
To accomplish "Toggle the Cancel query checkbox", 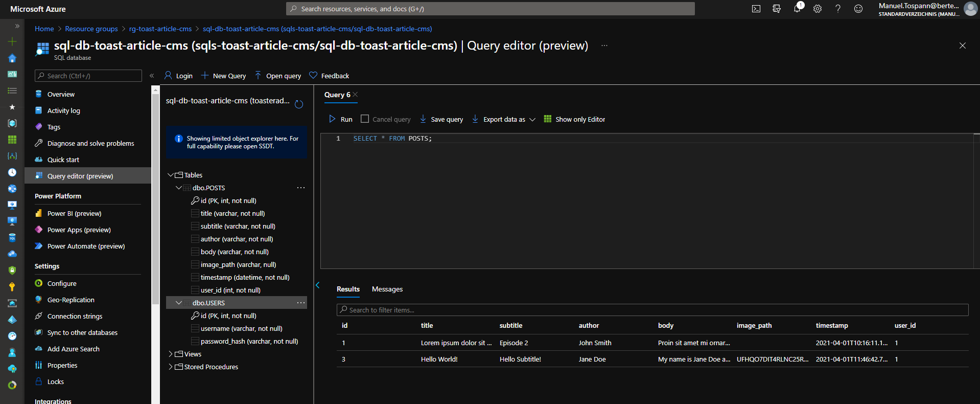I will [x=365, y=119].
